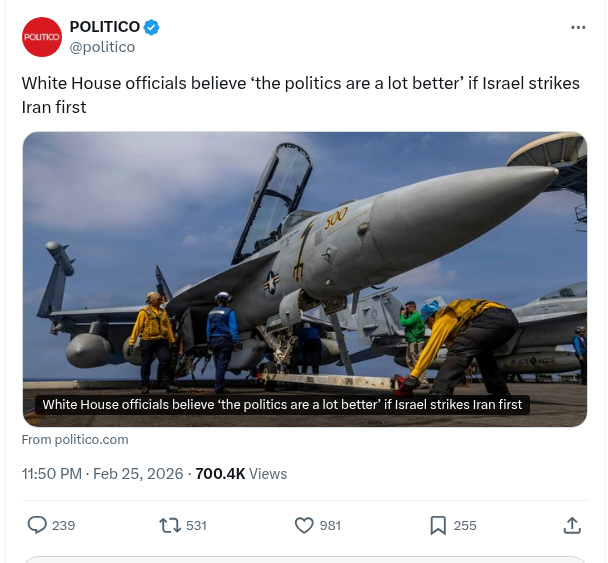Like the post with heart icon
This screenshot has width=608, height=563.
[x=304, y=525]
